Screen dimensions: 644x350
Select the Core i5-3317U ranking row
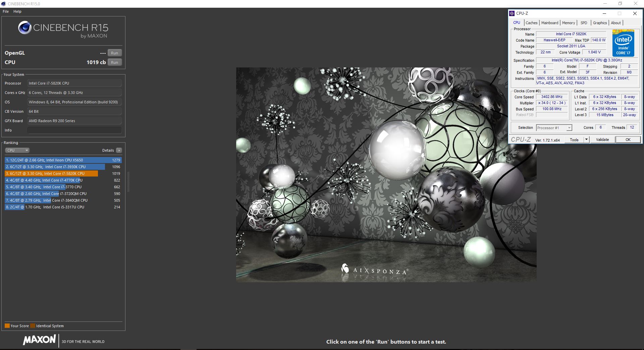point(63,207)
